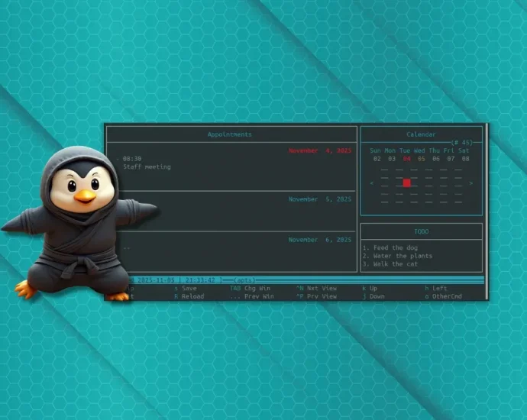527x420 pixels.
Task: Click day 02 in the calendar week
Action: coord(377,159)
